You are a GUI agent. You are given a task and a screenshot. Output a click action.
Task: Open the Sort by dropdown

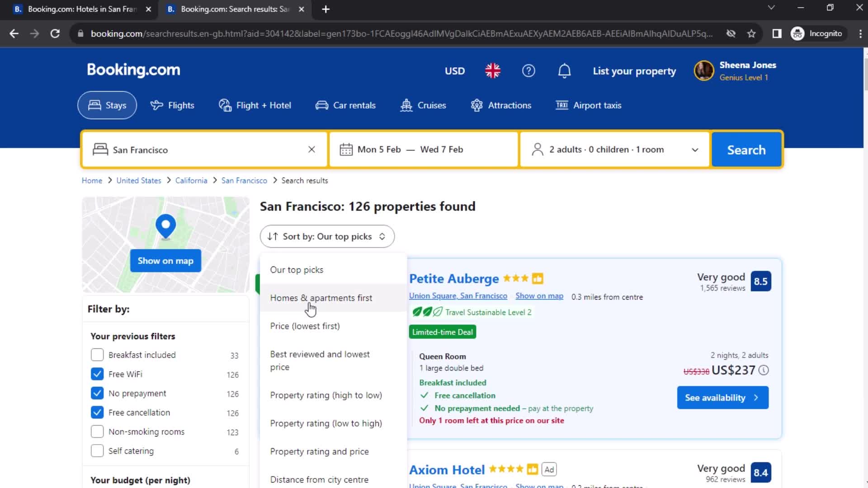327,236
